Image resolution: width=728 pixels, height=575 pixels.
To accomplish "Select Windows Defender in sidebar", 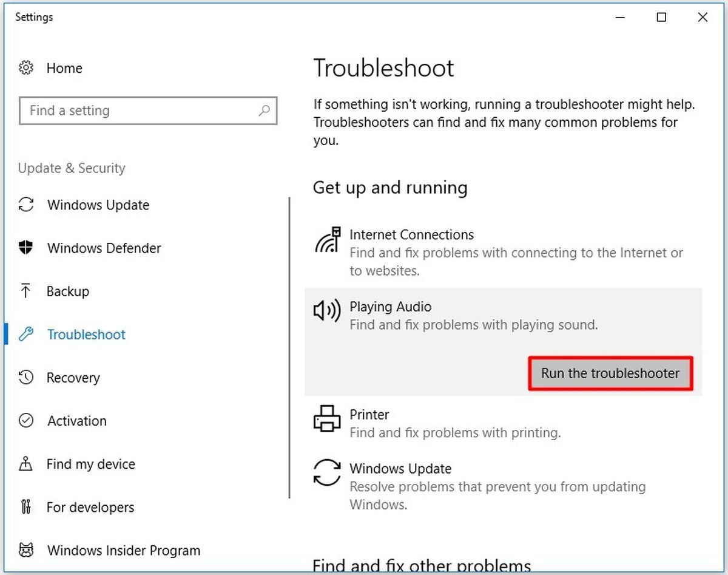I will [104, 248].
